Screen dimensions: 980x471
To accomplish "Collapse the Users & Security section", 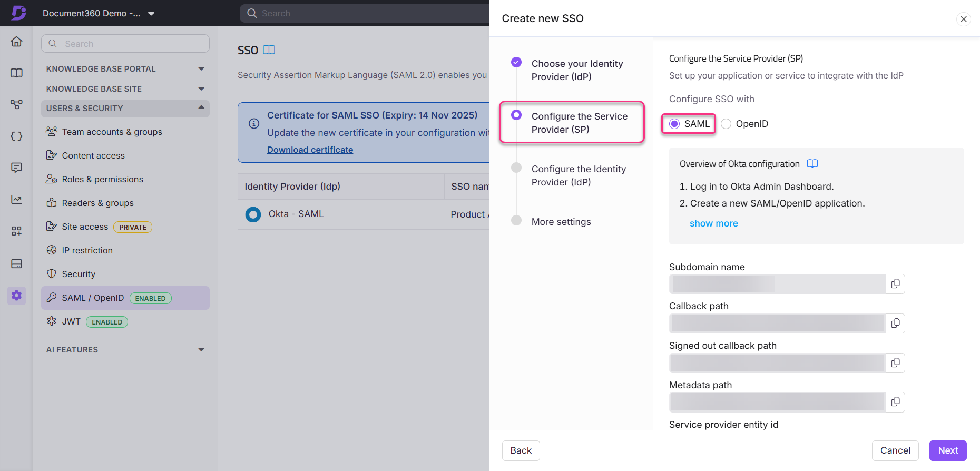I will (x=125, y=109).
